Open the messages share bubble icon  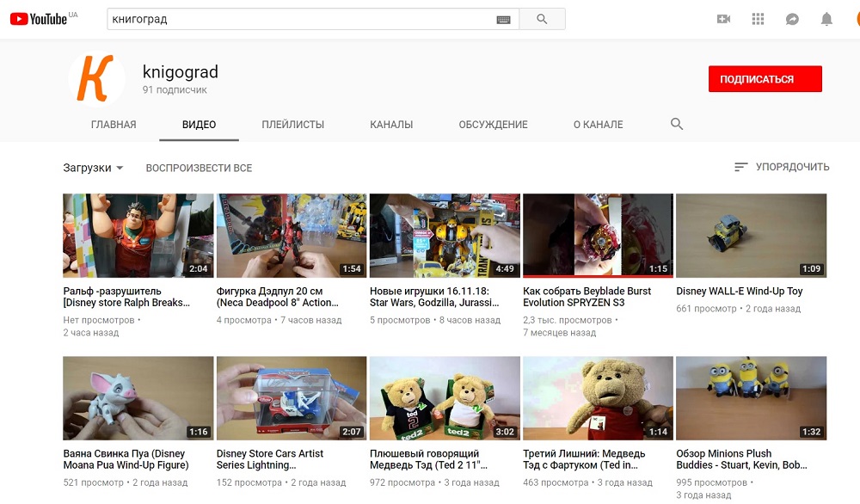pyautogui.click(x=792, y=19)
